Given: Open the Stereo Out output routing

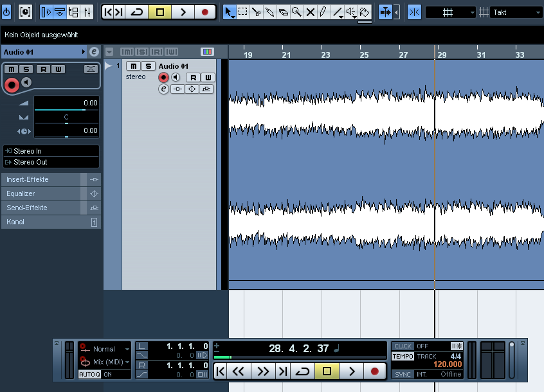Looking at the screenshot, I should point(51,162).
